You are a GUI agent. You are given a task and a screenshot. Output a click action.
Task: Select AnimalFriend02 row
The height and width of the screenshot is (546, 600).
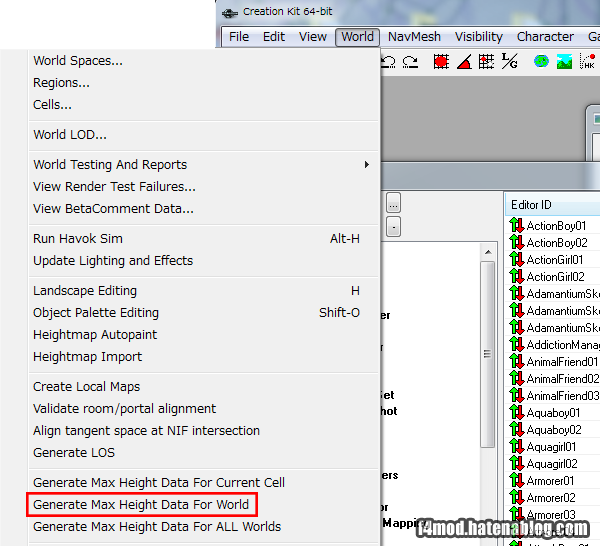553,379
